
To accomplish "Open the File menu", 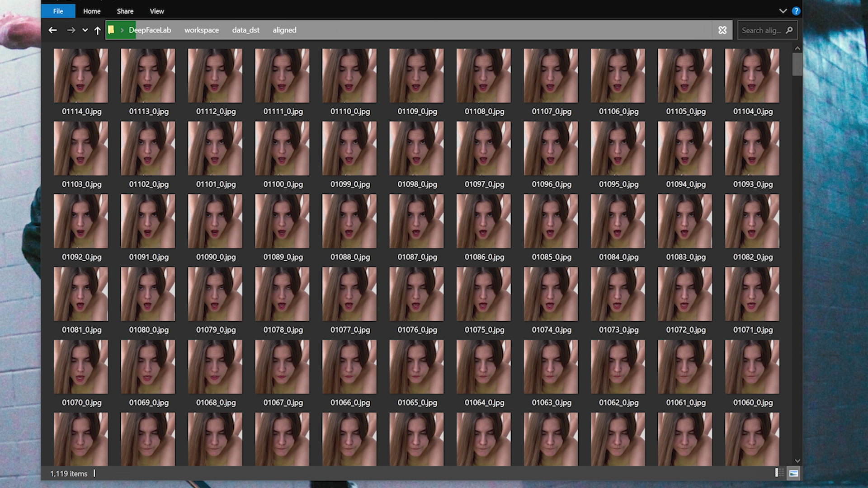I will [58, 11].
